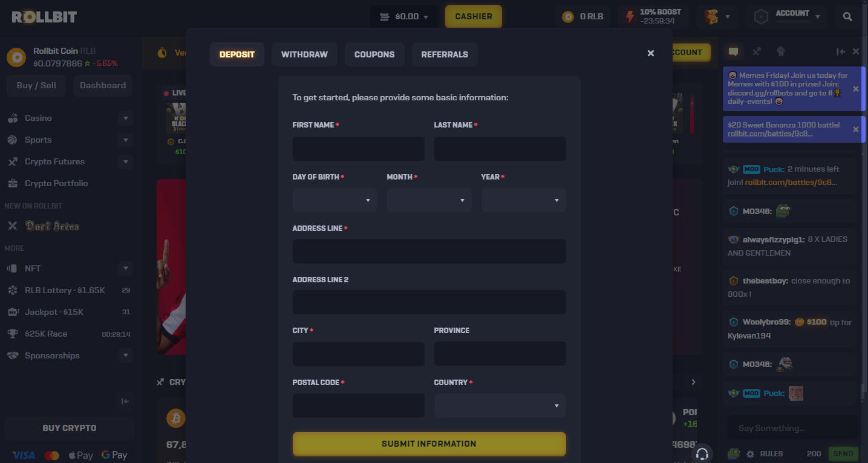Viewport: 868px width, 463px height.
Task: Open the Referrals tab
Action: click(x=445, y=54)
